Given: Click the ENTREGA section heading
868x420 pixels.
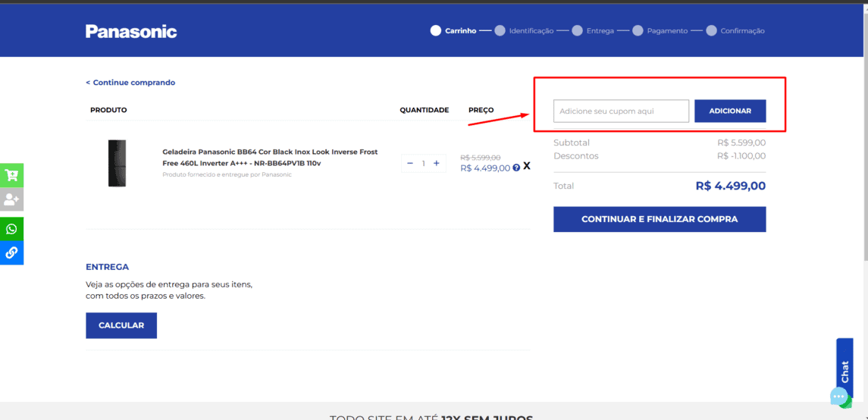Looking at the screenshot, I should click(108, 267).
